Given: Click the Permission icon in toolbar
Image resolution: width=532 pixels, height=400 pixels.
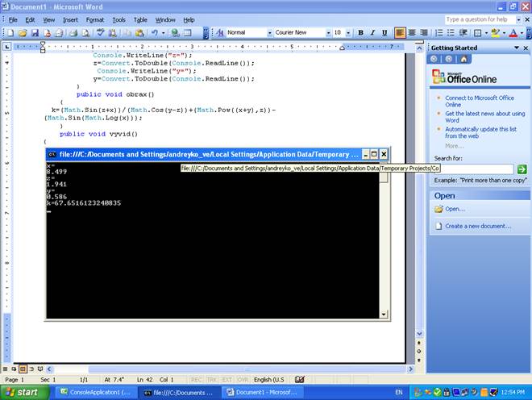Looking at the screenshot, I should click(x=48, y=32).
